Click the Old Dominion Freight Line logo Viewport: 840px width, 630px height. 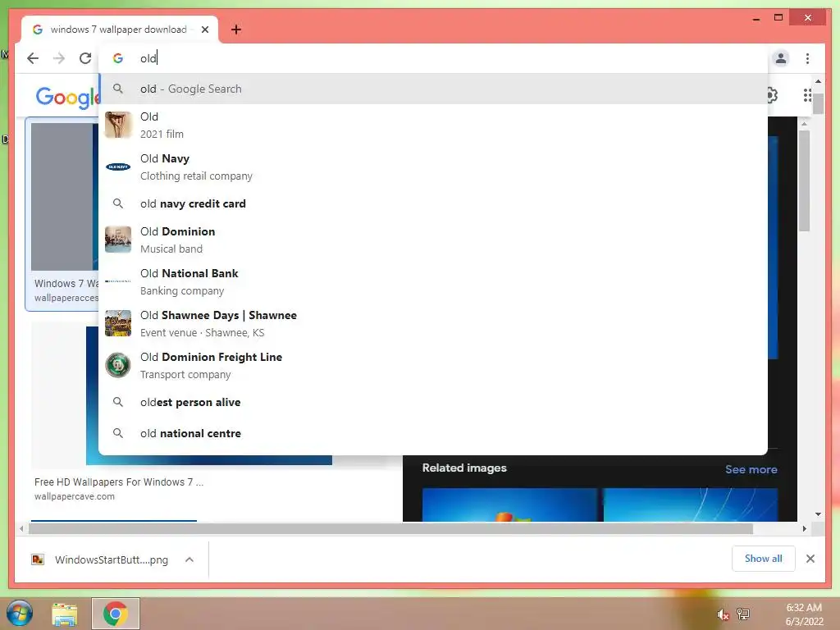118,365
